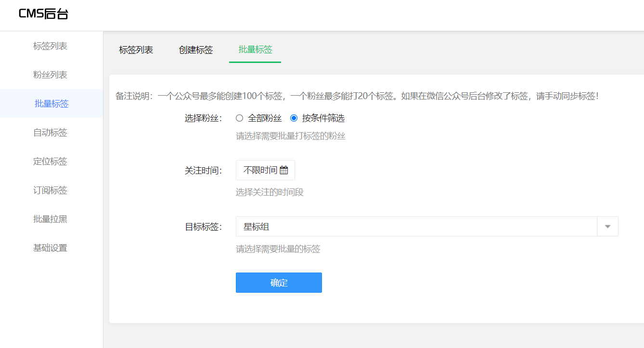Go to 定位标签 in the sidebar
The height and width of the screenshot is (348, 644).
(x=50, y=162)
